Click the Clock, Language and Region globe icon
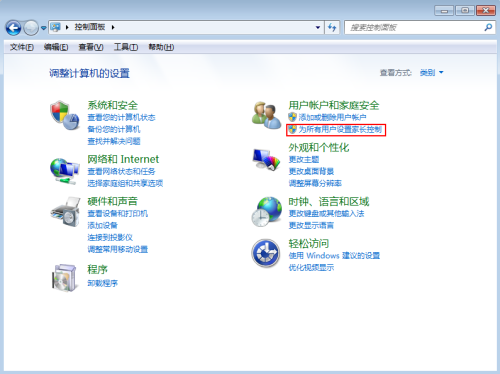Viewport: 500px width, 374px height. (267, 212)
